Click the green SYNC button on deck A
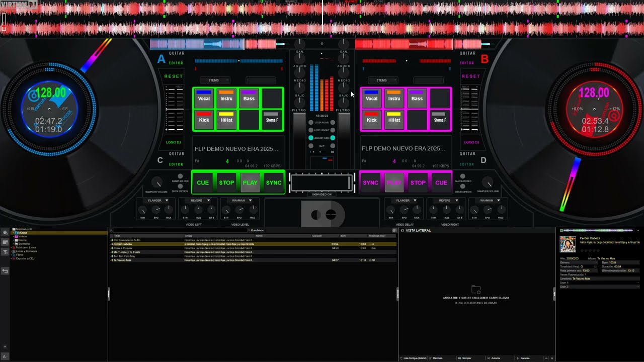Viewport: 644px width, 362px height. pos(274,183)
